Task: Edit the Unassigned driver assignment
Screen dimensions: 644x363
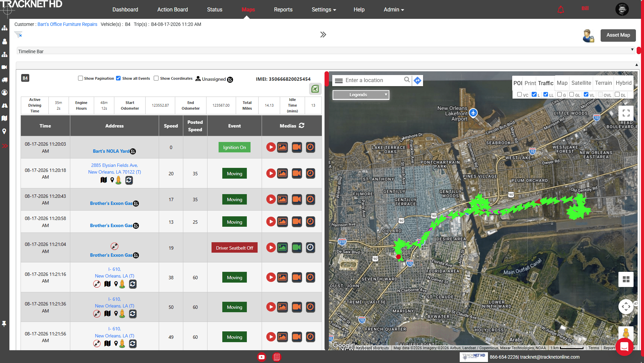Action: pos(230,79)
